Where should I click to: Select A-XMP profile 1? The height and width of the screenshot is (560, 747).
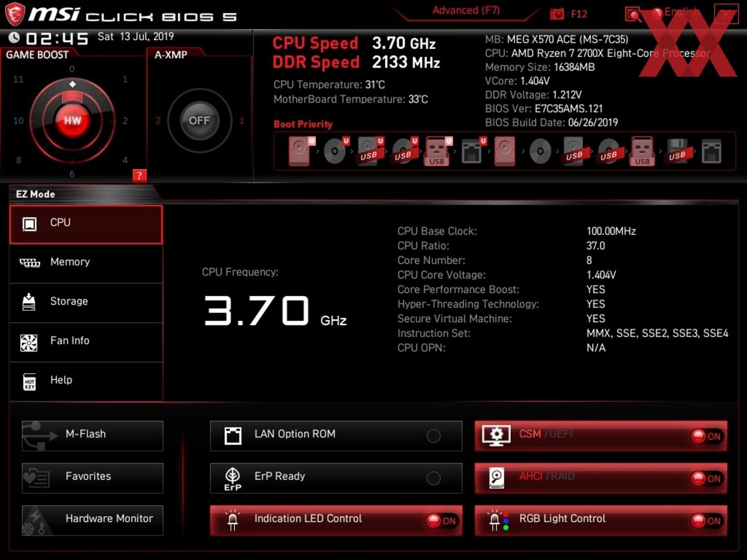tap(242, 121)
